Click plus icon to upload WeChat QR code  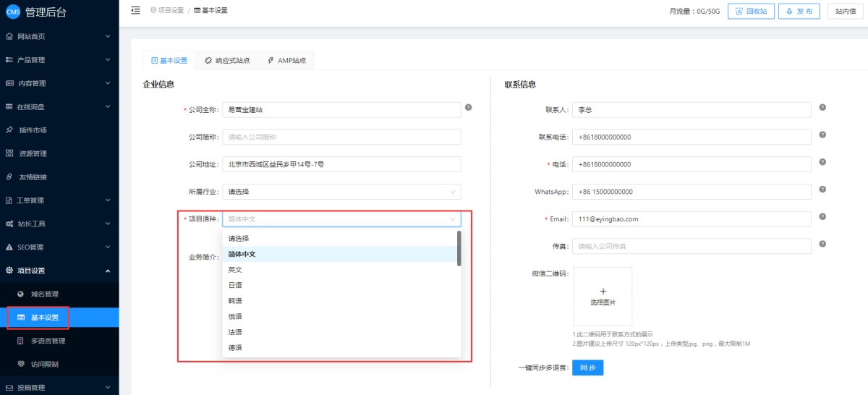[x=603, y=291]
